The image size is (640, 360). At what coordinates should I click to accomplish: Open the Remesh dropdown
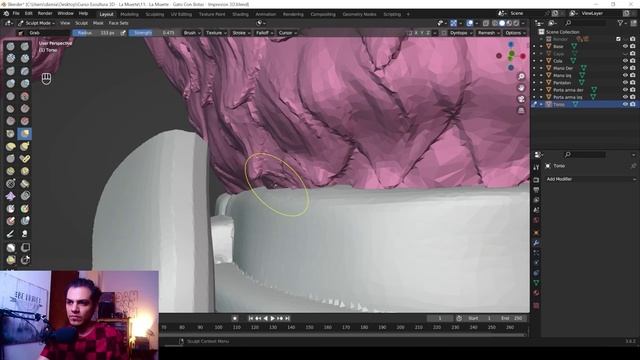pos(488,33)
